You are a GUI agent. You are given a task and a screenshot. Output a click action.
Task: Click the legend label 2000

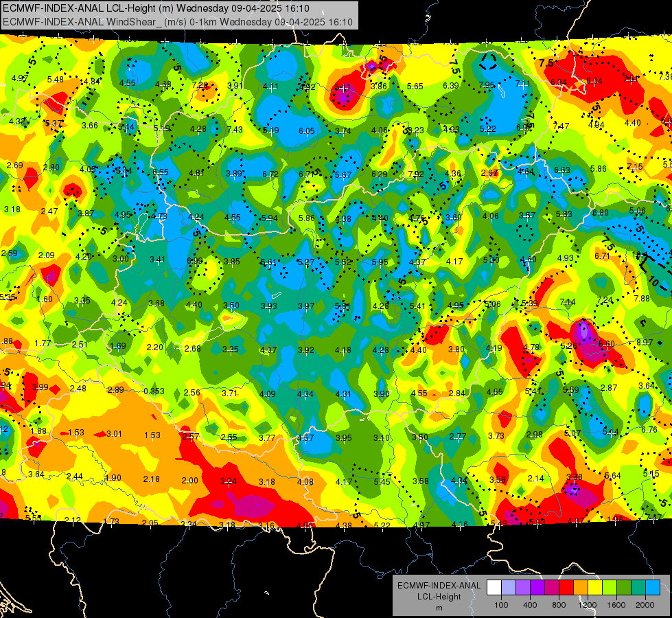coord(645,605)
